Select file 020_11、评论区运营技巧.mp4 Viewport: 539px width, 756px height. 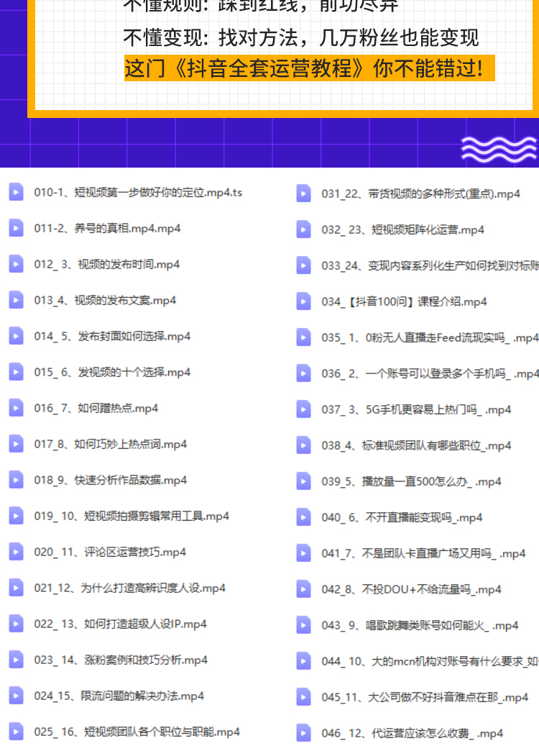click(x=110, y=552)
